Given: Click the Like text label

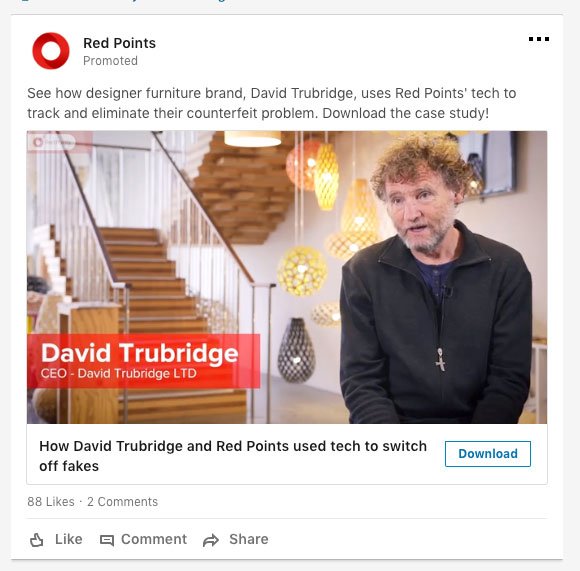Looking at the screenshot, I should pos(68,539).
